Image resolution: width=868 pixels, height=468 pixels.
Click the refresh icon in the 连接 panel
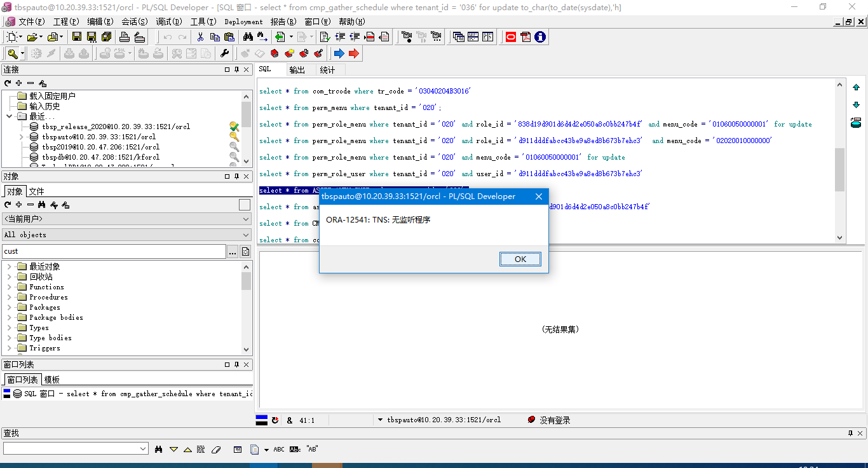(8, 83)
